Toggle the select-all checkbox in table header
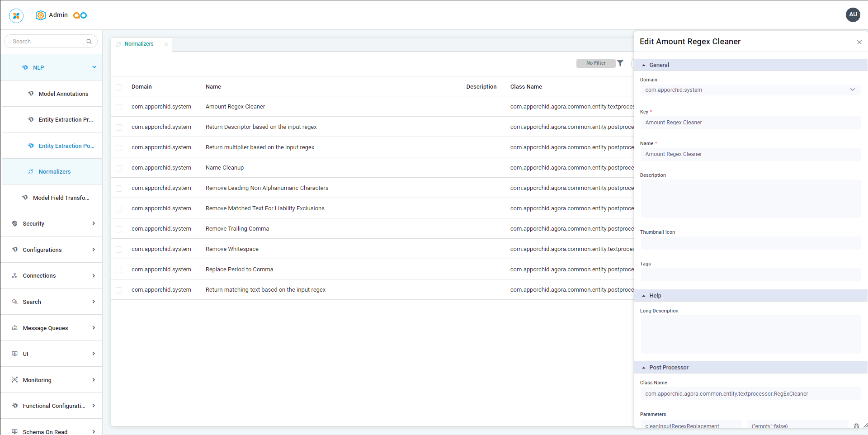Viewport: 868px width, 435px height. tap(119, 87)
